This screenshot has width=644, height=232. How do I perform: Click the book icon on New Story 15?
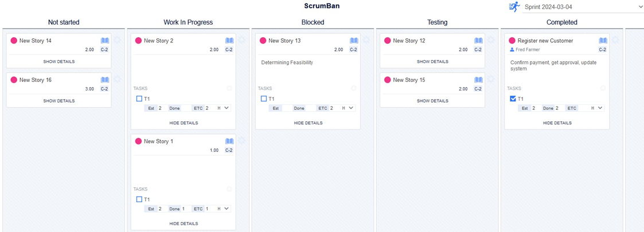[x=478, y=80]
